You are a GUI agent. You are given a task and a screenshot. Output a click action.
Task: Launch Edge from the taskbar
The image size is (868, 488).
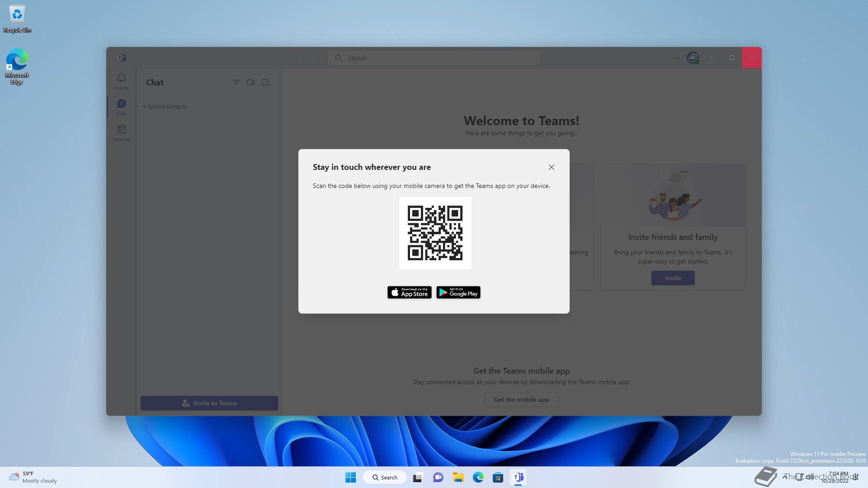pos(478,477)
